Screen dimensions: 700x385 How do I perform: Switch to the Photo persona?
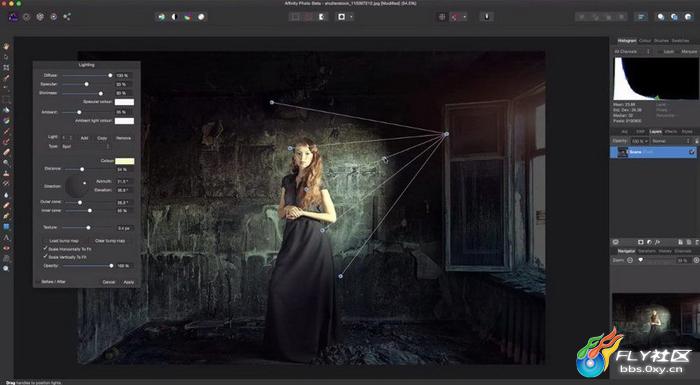pyautogui.click(x=13, y=17)
